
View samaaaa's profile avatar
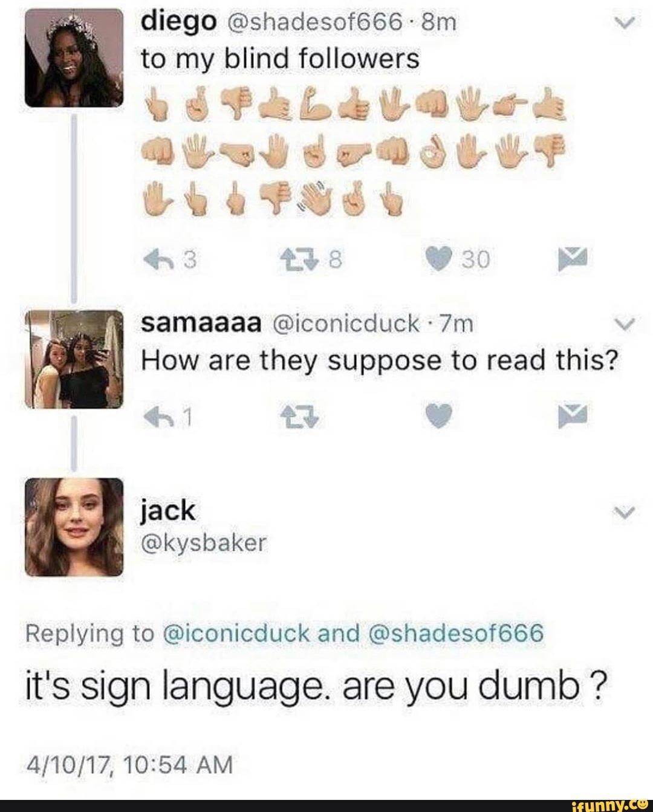[74, 357]
